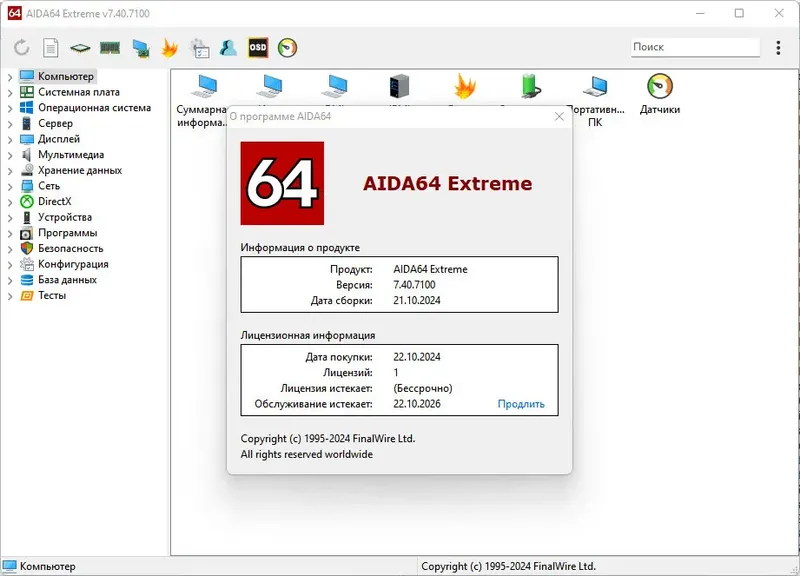Close the О программе AIDA64 dialog
This screenshot has width=800, height=576.
pos(559,116)
